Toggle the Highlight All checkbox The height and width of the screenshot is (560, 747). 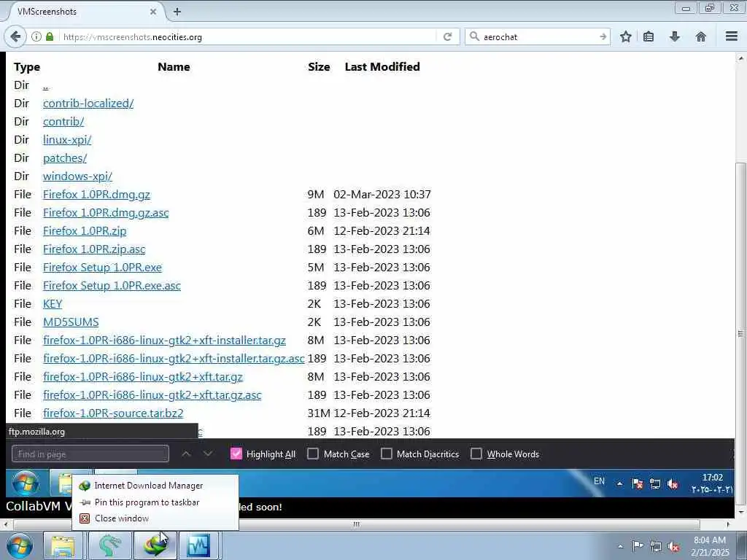pos(236,454)
